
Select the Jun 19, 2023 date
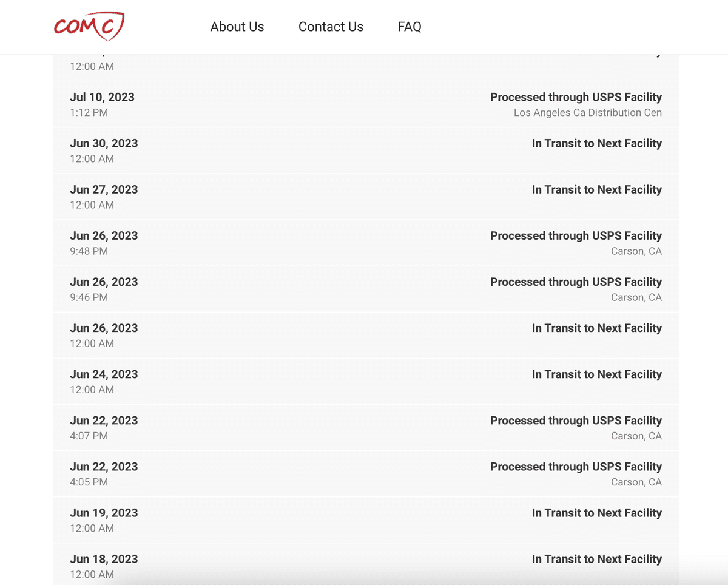point(104,513)
